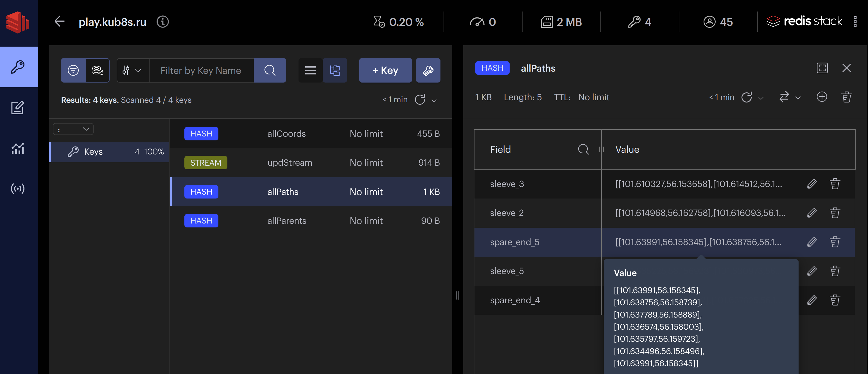Open the updStream stream key
This screenshot has width=868, height=374.
pyautogui.click(x=311, y=162)
